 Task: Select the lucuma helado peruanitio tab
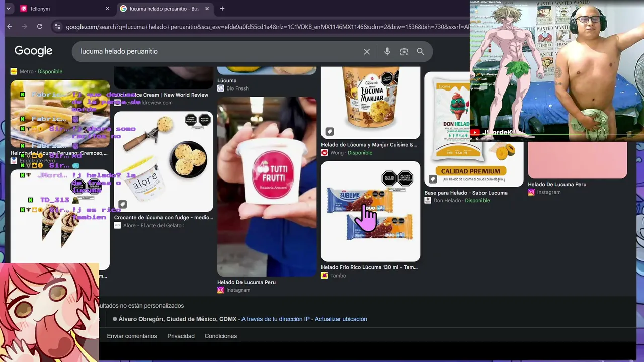coord(165,9)
